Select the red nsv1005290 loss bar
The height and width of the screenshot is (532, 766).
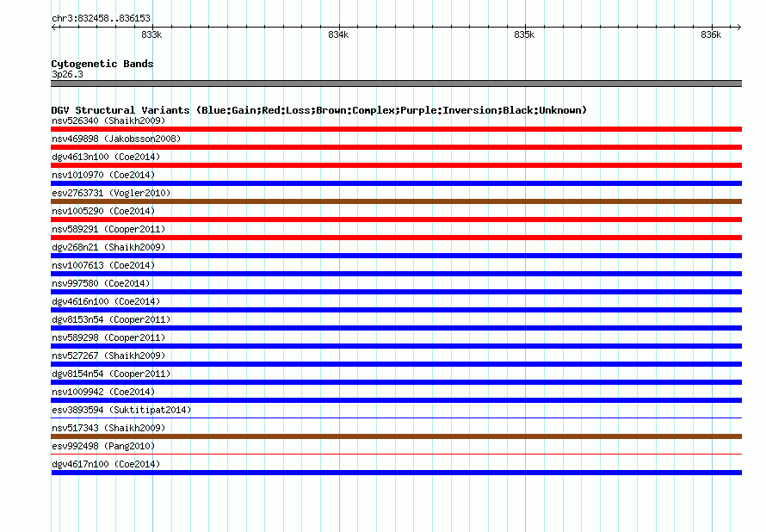coord(396,220)
